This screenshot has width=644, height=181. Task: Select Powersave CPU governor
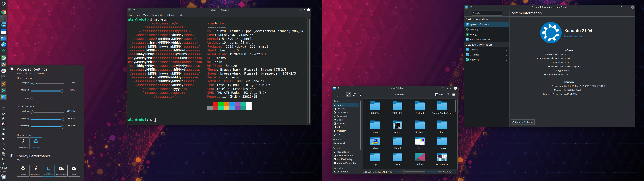point(36,143)
